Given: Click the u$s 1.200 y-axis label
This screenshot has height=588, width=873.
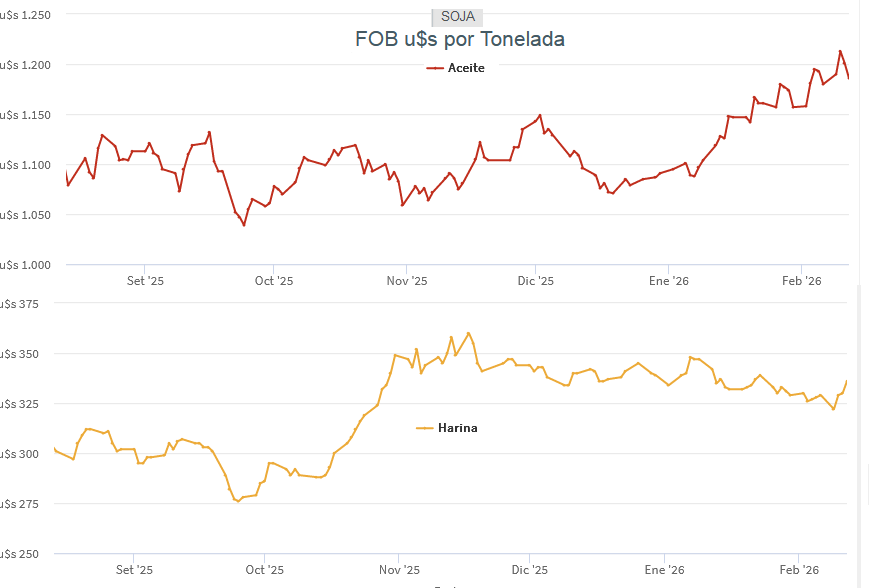Looking at the screenshot, I should point(27,65).
